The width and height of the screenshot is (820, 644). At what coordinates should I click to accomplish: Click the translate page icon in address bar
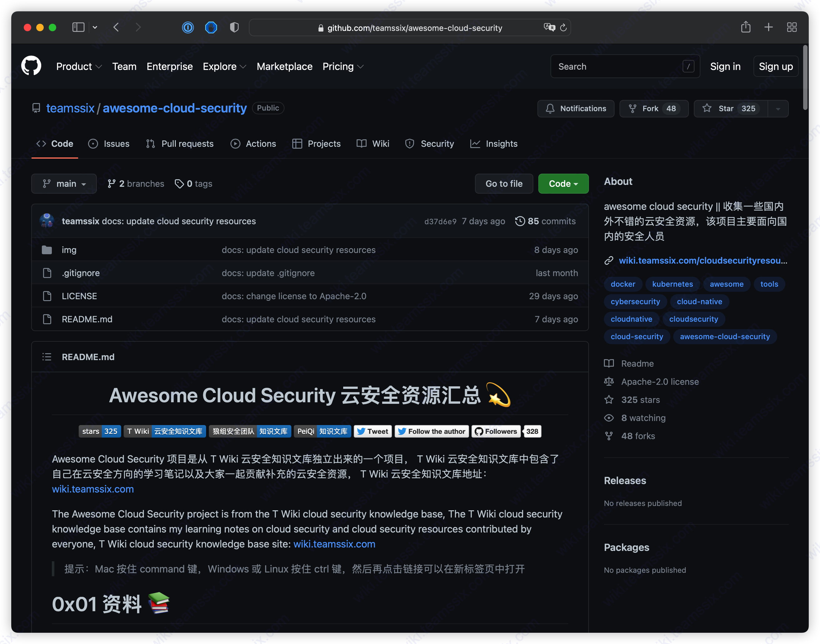click(549, 27)
